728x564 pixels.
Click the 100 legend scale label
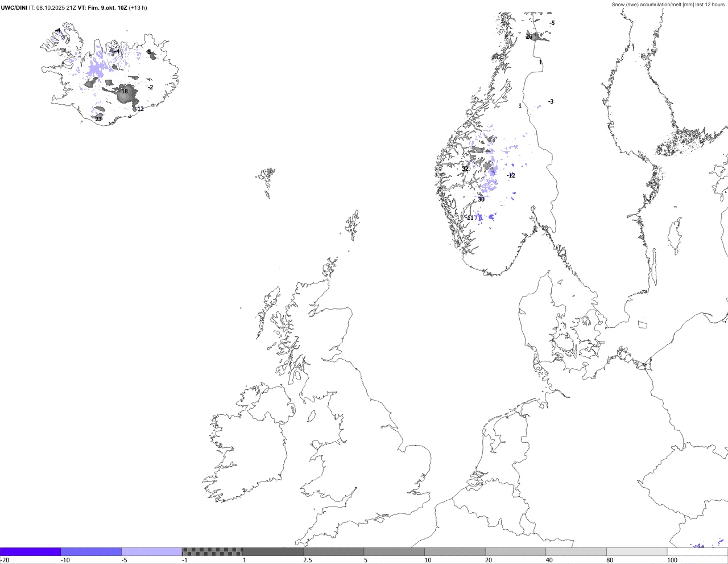point(672,560)
